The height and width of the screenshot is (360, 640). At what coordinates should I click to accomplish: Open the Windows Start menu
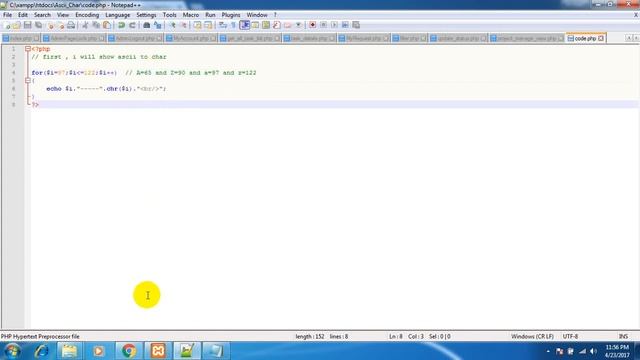[x=12, y=351]
